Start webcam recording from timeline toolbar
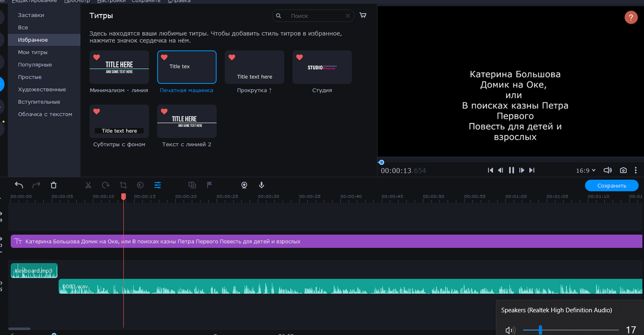 point(244,185)
